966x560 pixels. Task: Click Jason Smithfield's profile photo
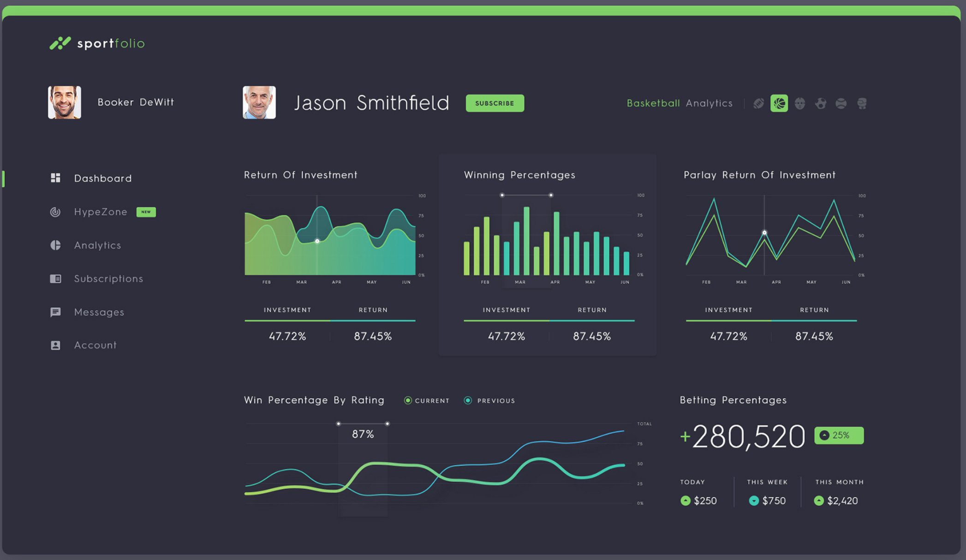(259, 102)
